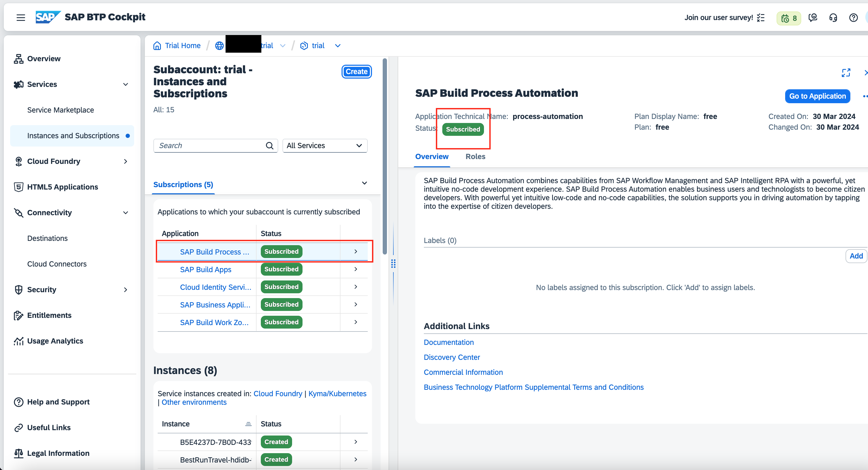Click the trial days remaining badge
Image resolution: width=868 pixels, height=470 pixels.
pyautogui.click(x=788, y=18)
